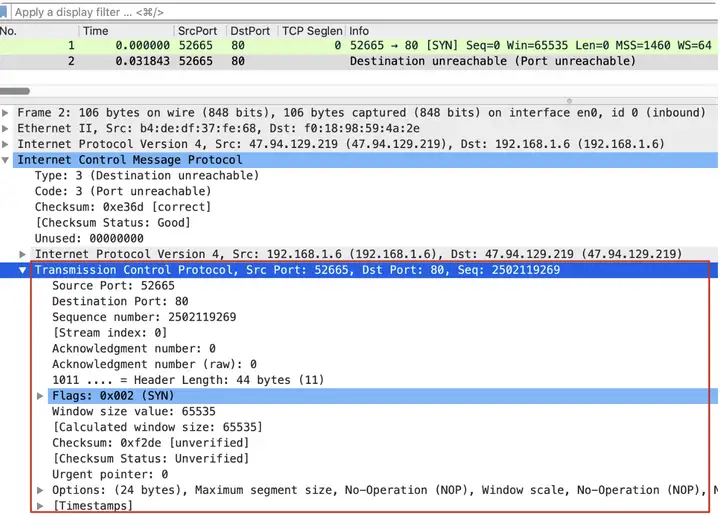The image size is (720, 516).
Task: Select Destination Port: 80 field
Action: [x=120, y=301]
